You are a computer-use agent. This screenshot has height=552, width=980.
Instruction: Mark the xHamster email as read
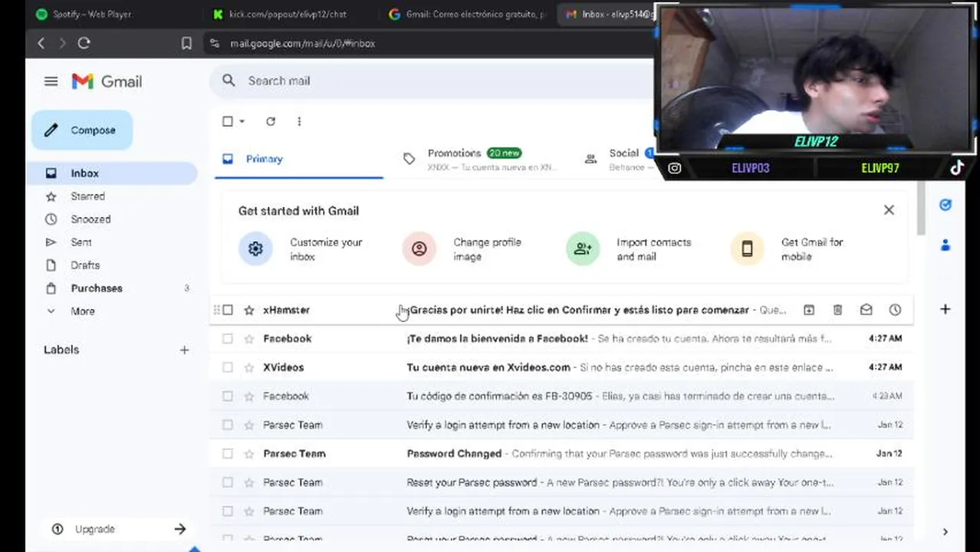point(866,310)
